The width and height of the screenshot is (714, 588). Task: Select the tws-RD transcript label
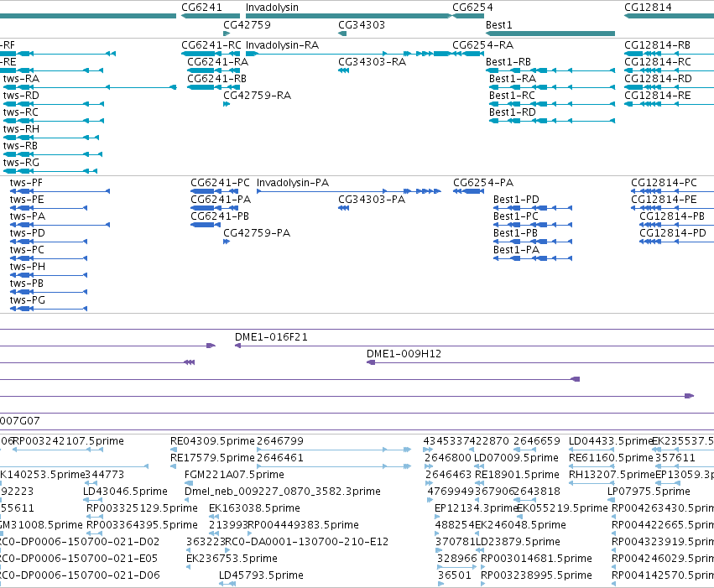tap(21, 96)
